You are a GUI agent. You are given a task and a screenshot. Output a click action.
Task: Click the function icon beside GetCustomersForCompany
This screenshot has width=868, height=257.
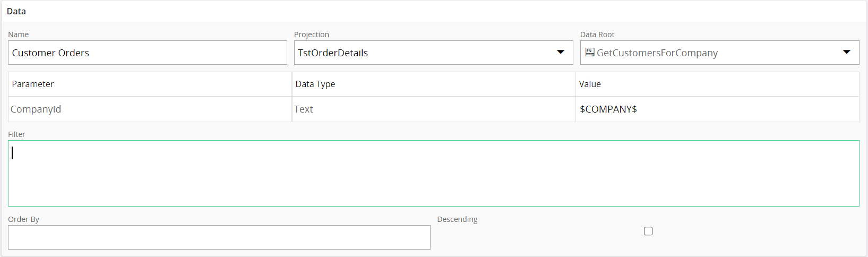[590, 53]
